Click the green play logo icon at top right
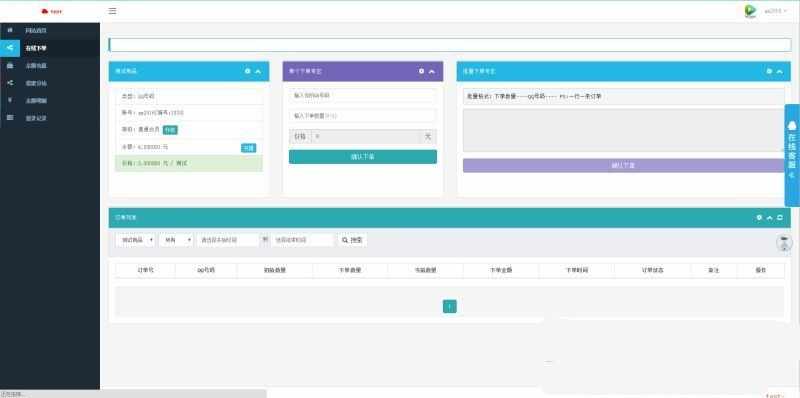Screen dimensions: 800x398 coord(750,11)
